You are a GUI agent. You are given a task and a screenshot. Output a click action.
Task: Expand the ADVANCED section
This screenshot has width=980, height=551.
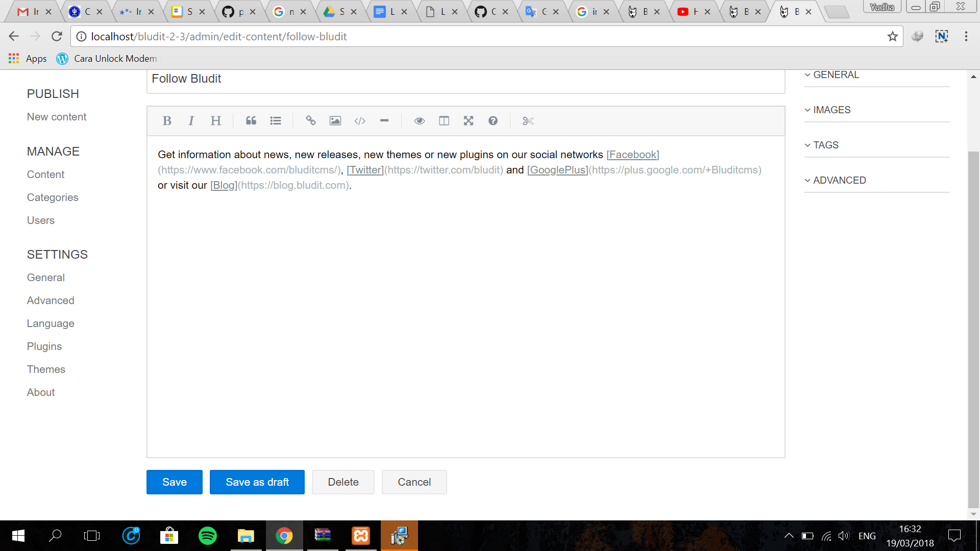click(839, 181)
